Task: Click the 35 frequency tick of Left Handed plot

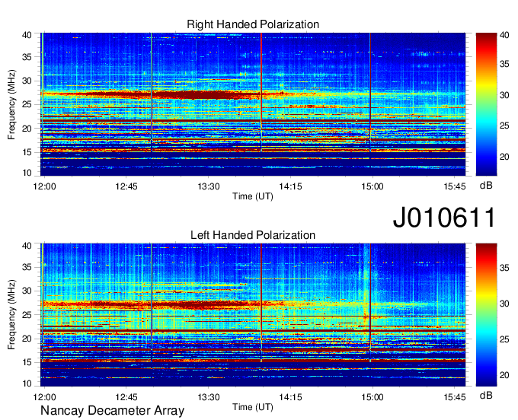Action: coord(27,267)
